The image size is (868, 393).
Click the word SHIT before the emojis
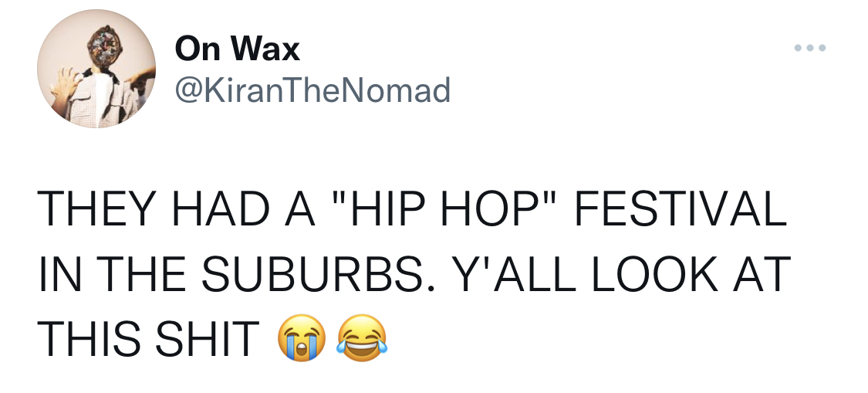click(208, 339)
